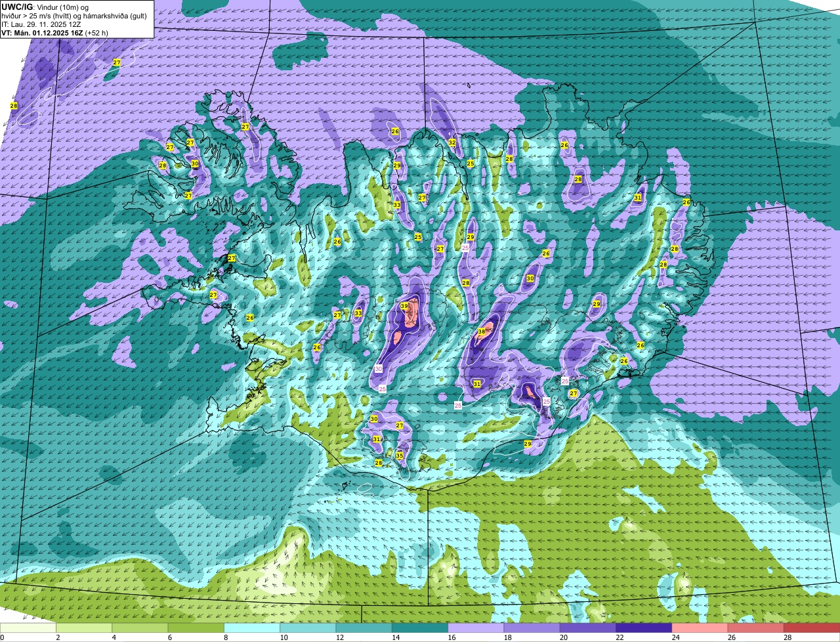
Task: Click the olive green 6–8 legend swatch
Action: pos(196,628)
